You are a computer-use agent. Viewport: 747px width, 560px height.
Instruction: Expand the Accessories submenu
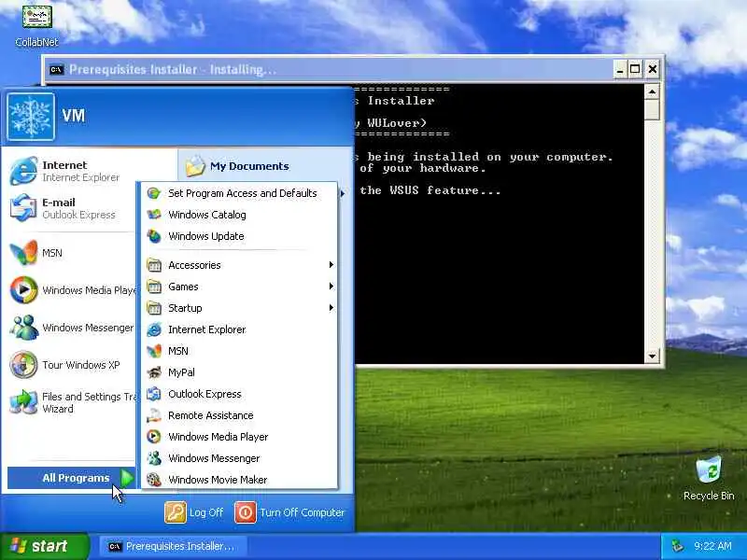coord(240,265)
